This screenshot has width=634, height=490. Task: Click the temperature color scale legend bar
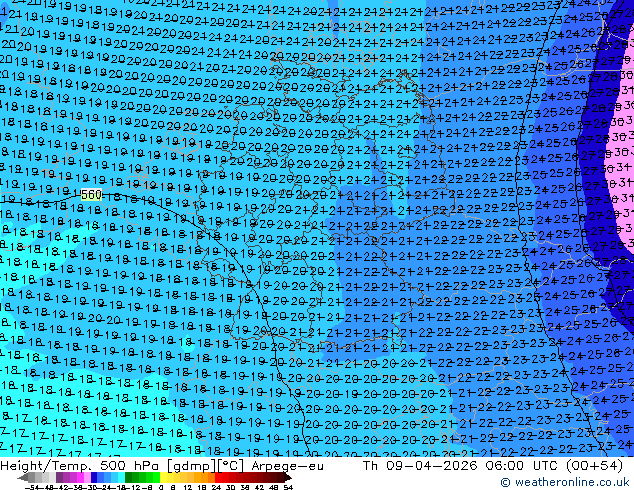click(154, 478)
